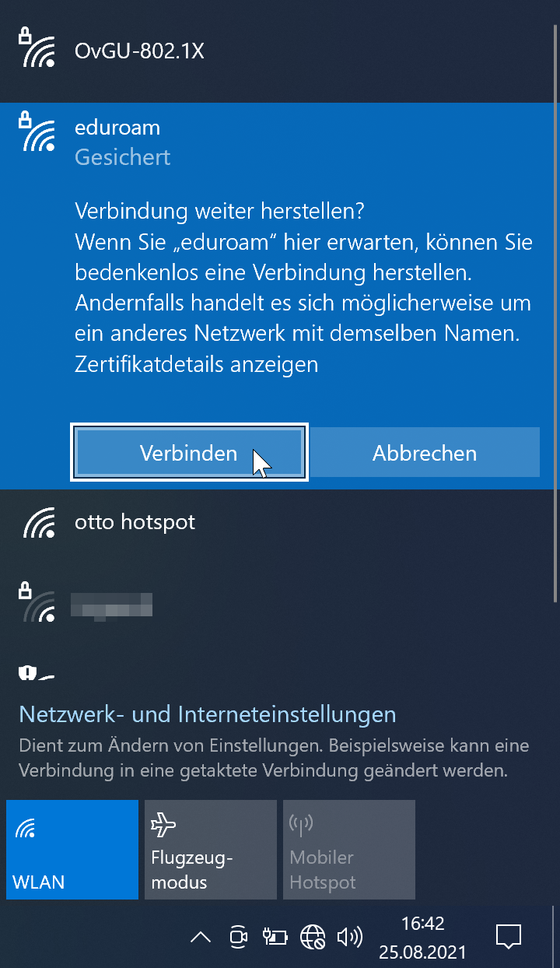Open the Action Center notification icon
Image resolution: width=560 pixels, height=968 pixels.
pyautogui.click(x=509, y=937)
